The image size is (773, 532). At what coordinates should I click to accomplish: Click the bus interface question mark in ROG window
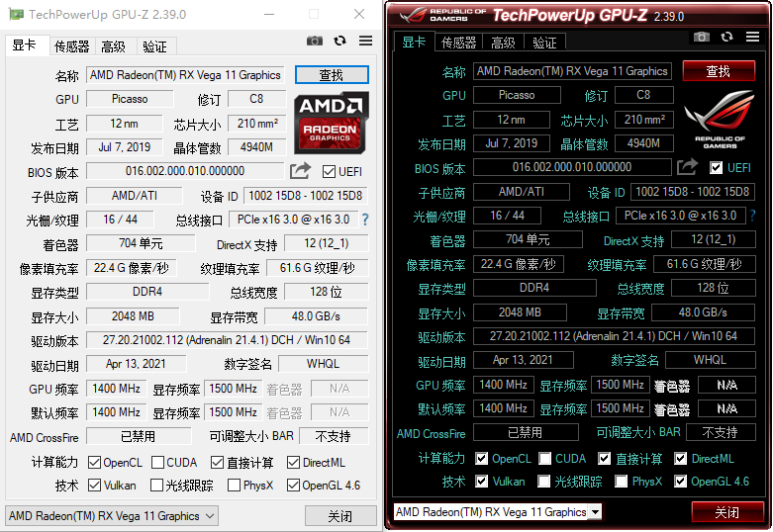click(x=752, y=216)
